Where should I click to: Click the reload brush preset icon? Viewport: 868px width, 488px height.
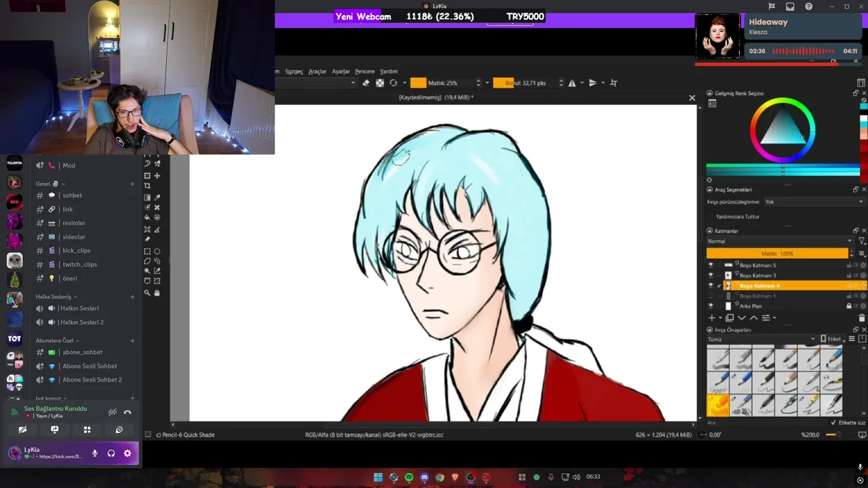393,83
